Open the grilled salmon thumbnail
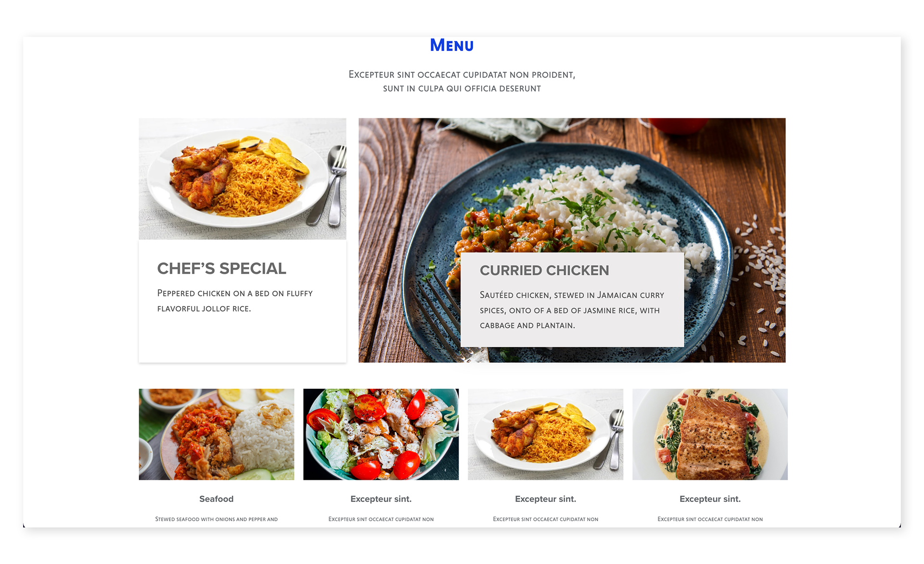The height and width of the screenshot is (564, 924). pyautogui.click(x=710, y=434)
